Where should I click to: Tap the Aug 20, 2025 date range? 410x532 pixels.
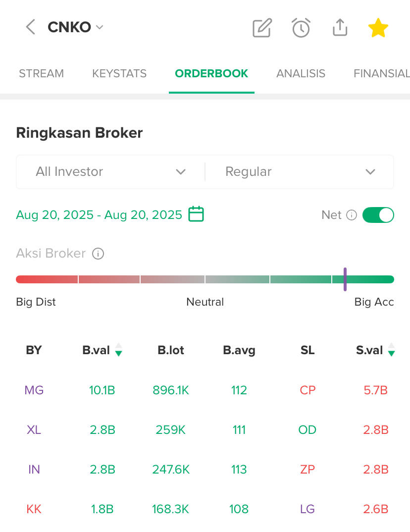coord(99,215)
